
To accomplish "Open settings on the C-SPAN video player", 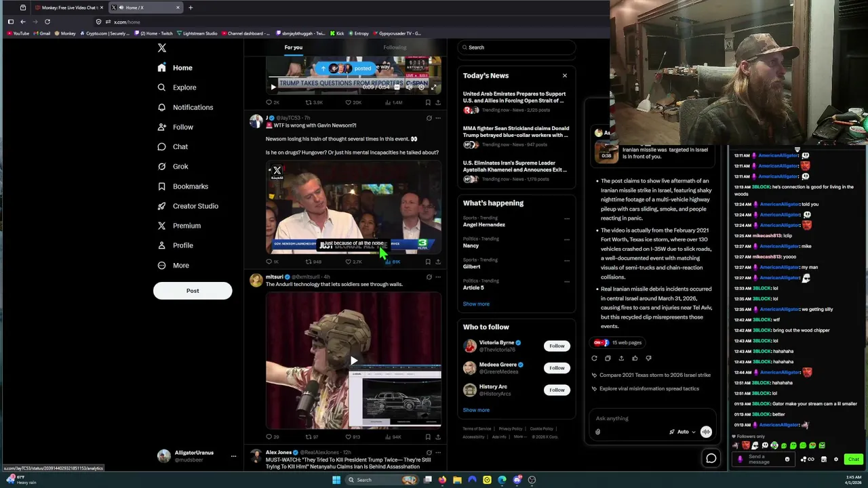I will [x=421, y=87].
